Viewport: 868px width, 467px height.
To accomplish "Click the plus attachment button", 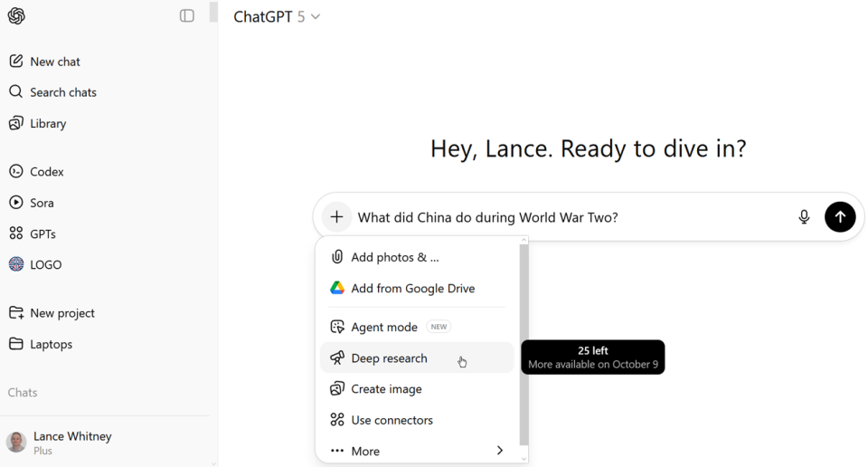I will pyautogui.click(x=336, y=217).
